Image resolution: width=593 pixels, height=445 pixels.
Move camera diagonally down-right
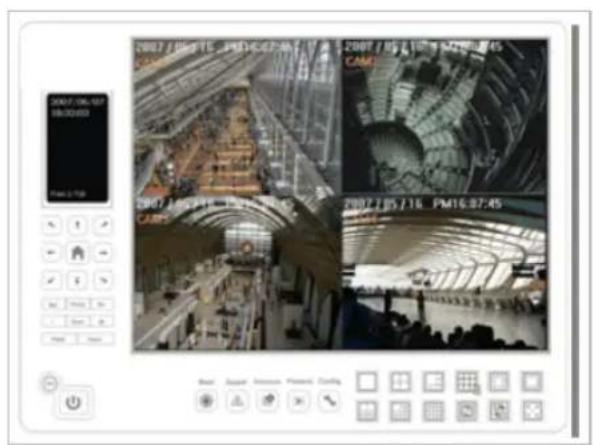[x=103, y=281]
